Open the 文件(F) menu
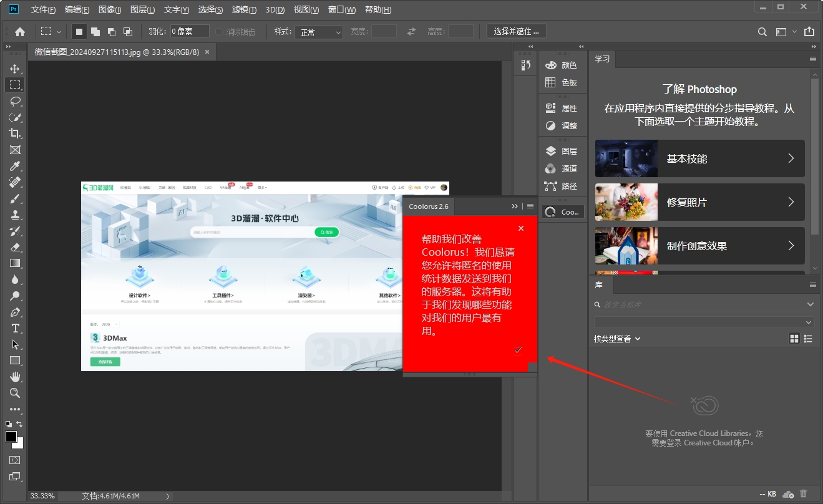This screenshot has height=504, width=823. coord(43,9)
